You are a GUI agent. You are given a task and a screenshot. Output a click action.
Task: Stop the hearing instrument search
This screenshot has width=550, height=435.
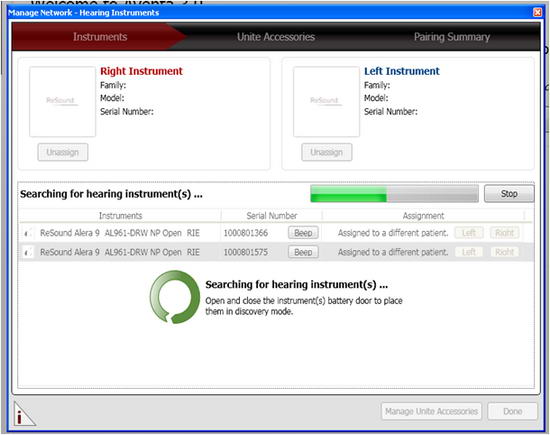[509, 194]
